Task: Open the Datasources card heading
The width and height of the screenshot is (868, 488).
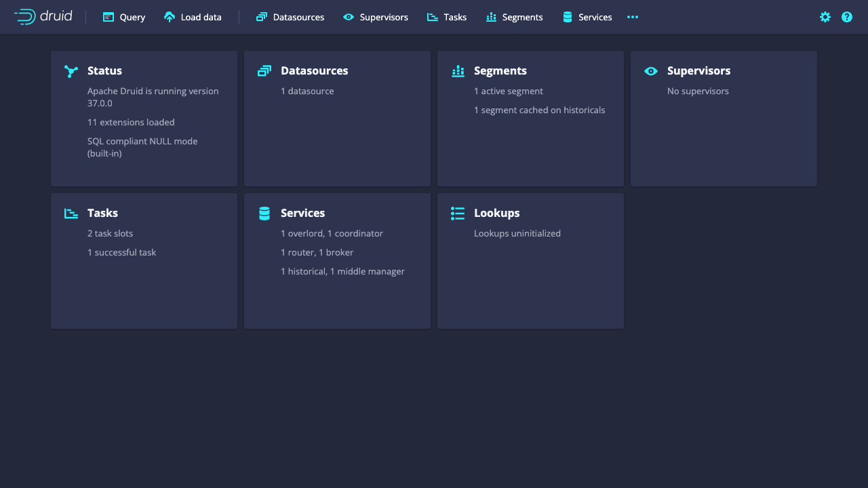Action: (315, 70)
